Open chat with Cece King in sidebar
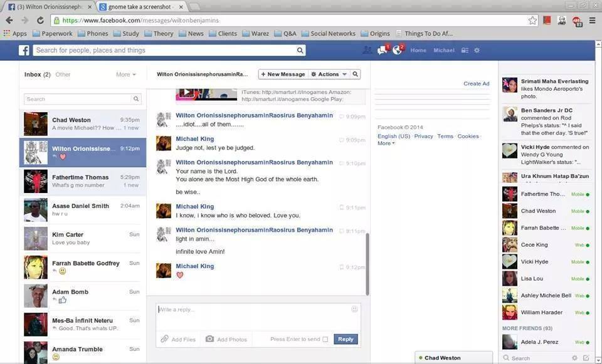 coord(546,245)
